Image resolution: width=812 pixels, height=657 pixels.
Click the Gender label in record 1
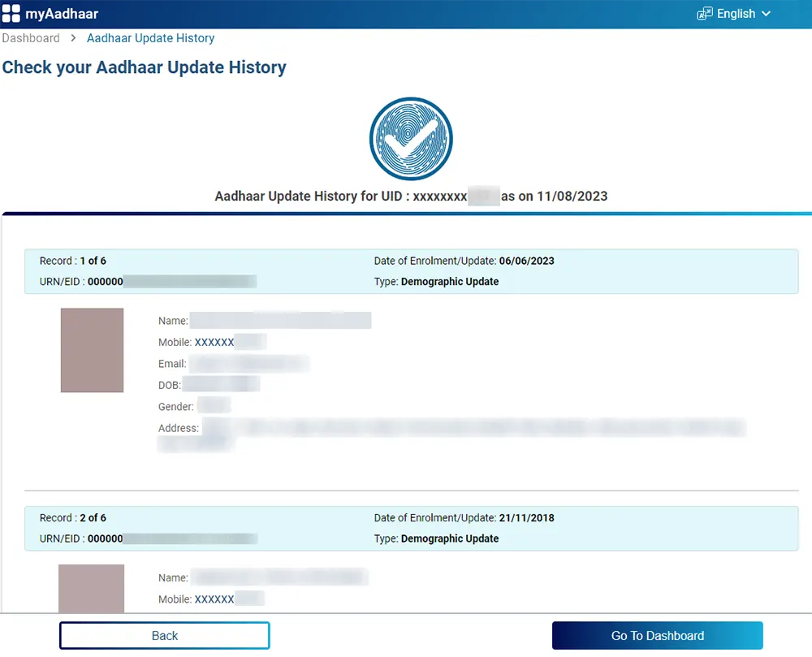coord(176,407)
